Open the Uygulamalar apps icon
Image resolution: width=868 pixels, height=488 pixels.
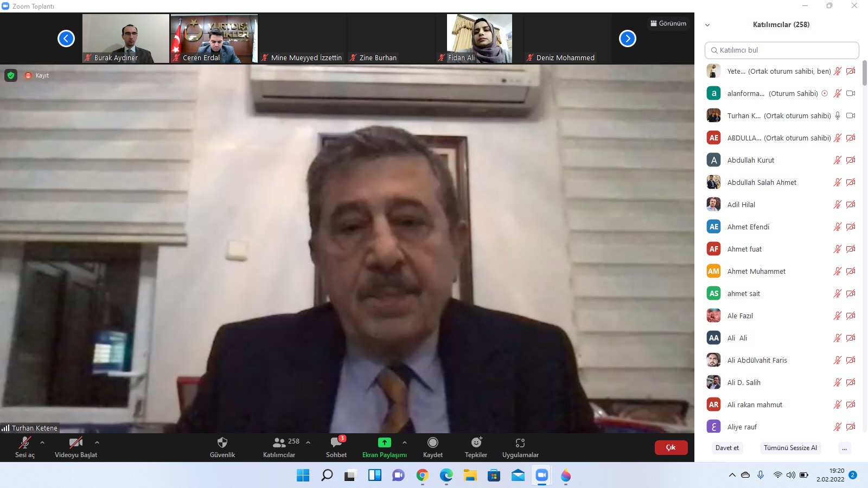[x=520, y=443]
